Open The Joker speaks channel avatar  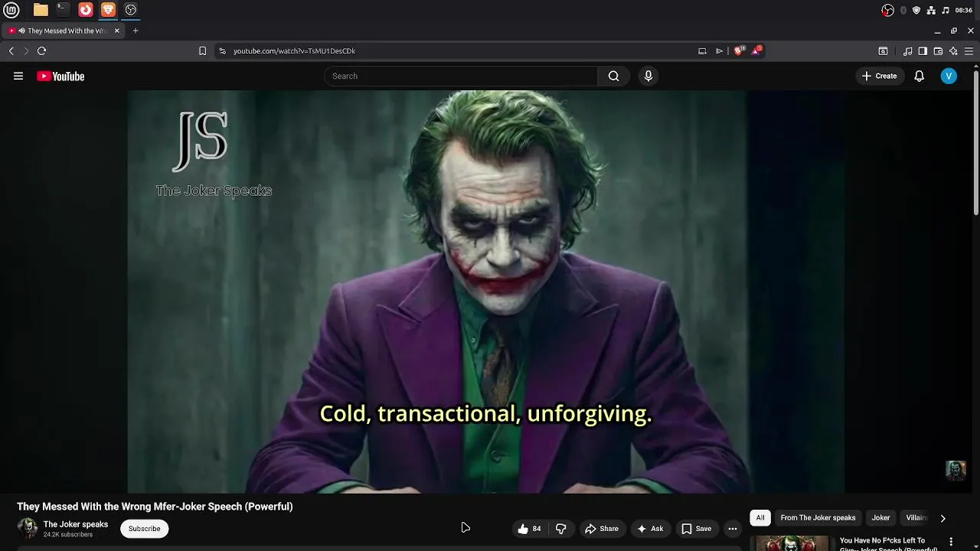point(28,528)
